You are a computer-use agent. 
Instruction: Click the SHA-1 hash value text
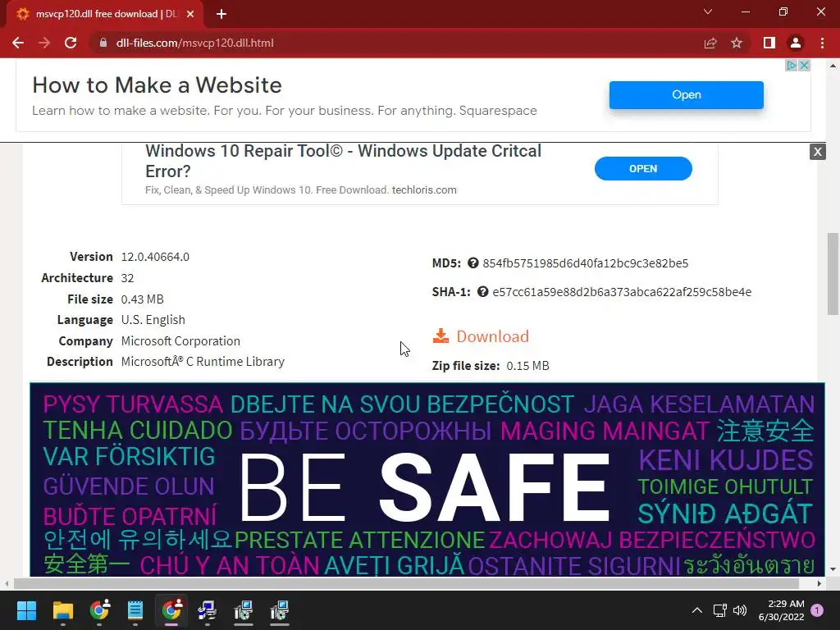coord(622,292)
